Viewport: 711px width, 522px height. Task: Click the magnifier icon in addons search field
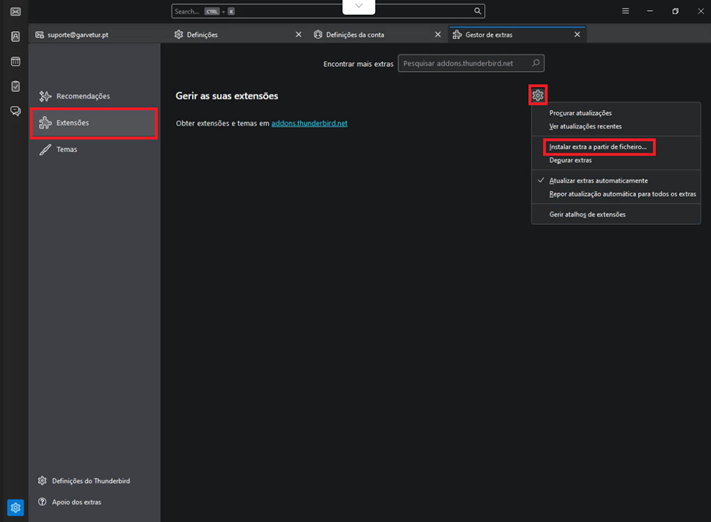click(536, 63)
